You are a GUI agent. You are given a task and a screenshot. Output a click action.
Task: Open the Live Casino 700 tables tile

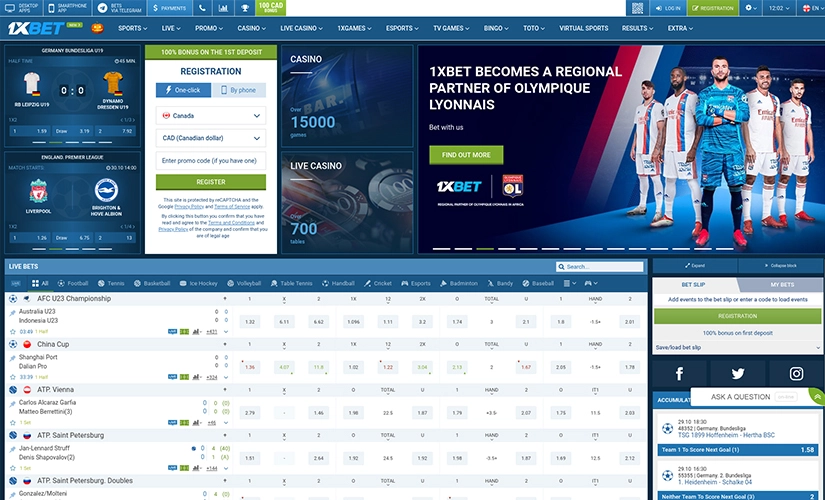(347, 203)
